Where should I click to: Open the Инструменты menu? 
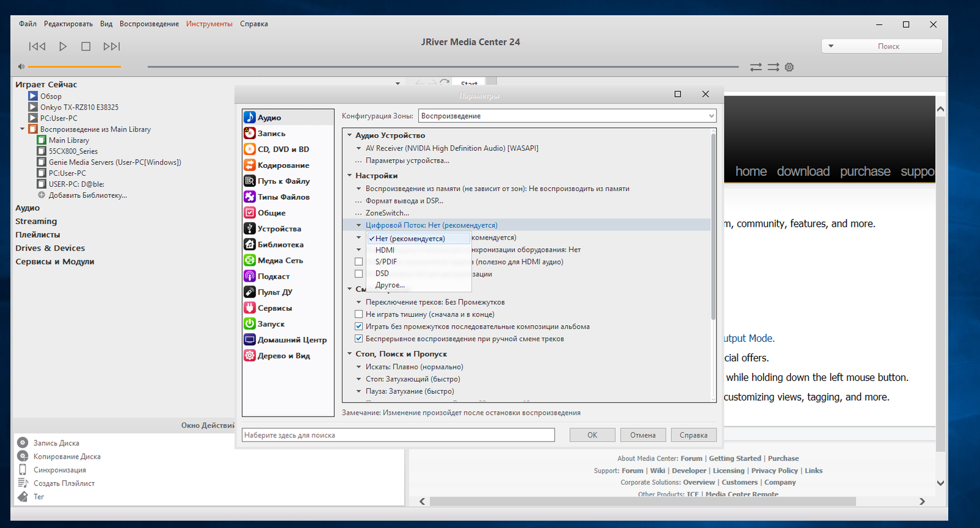pyautogui.click(x=209, y=24)
